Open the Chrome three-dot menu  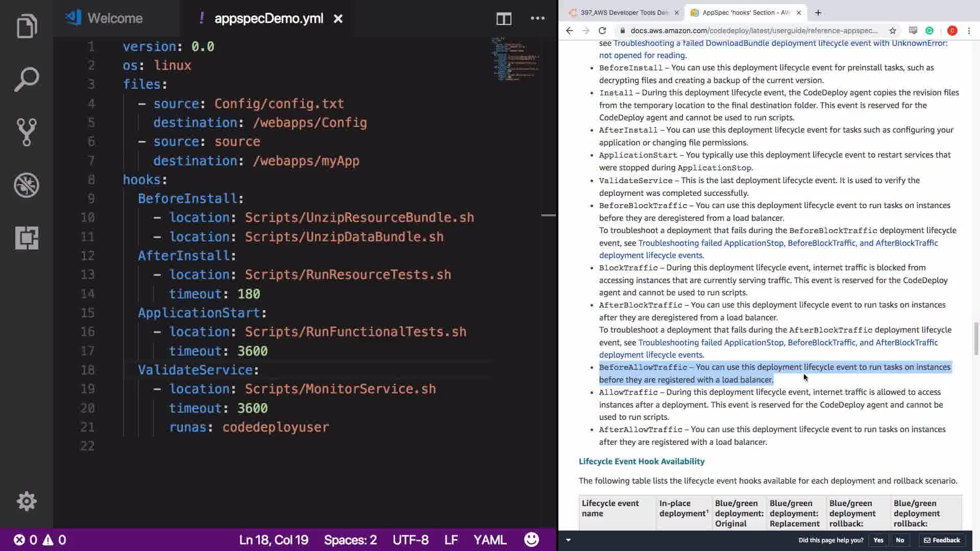(x=969, y=31)
